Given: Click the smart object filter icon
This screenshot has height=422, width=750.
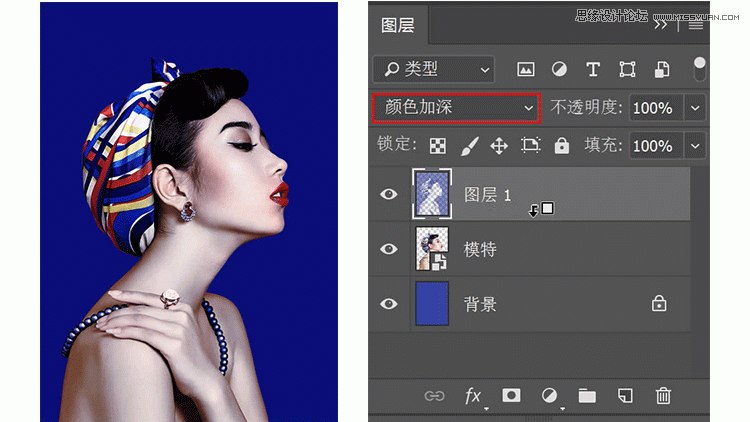Looking at the screenshot, I should point(661,69).
